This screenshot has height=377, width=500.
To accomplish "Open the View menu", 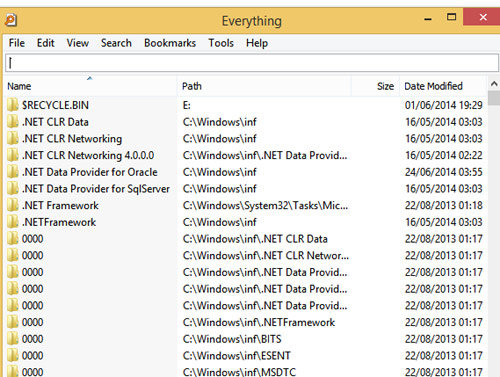I will (x=78, y=43).
